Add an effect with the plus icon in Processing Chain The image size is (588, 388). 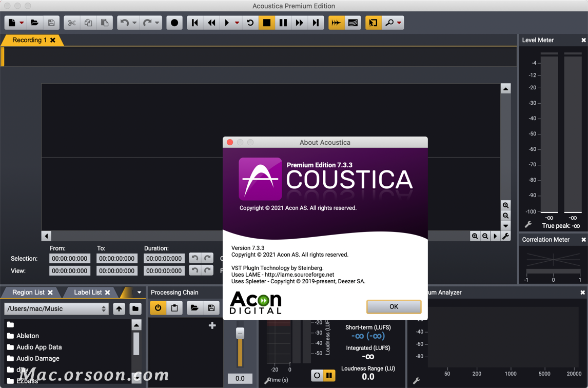[x=212, y=325]
